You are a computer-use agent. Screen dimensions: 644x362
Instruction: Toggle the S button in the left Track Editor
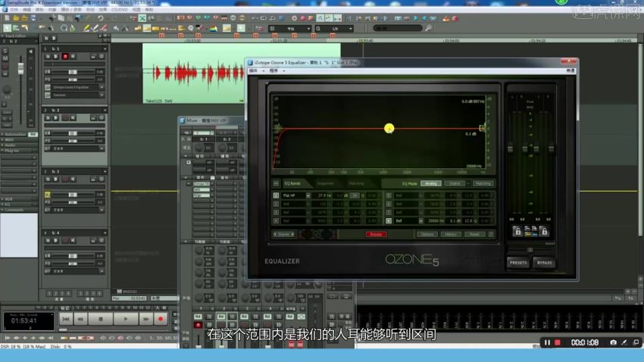point(5,51)
